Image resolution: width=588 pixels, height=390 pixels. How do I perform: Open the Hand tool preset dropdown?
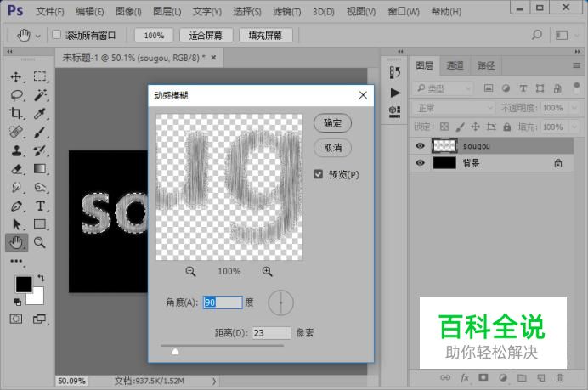point(38,36)
